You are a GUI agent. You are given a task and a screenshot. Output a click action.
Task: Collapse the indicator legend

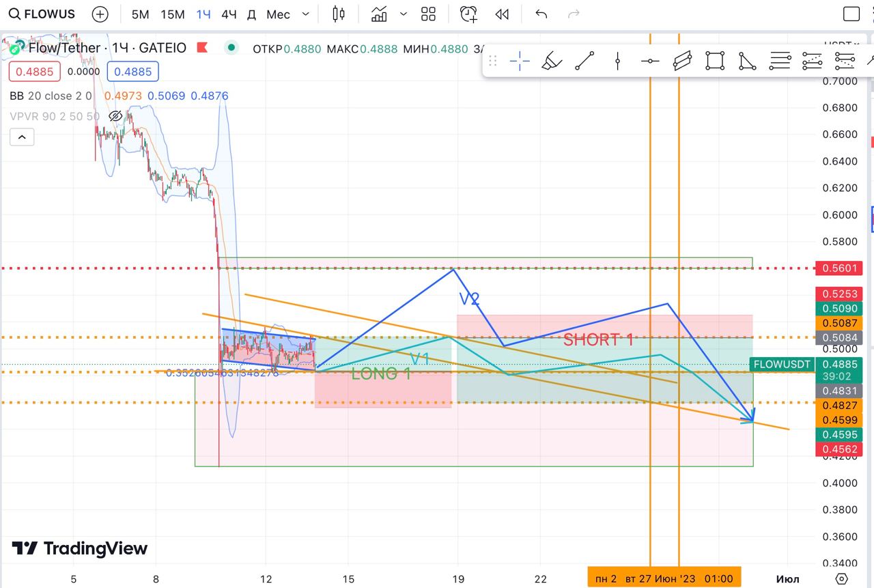[21, 138]
